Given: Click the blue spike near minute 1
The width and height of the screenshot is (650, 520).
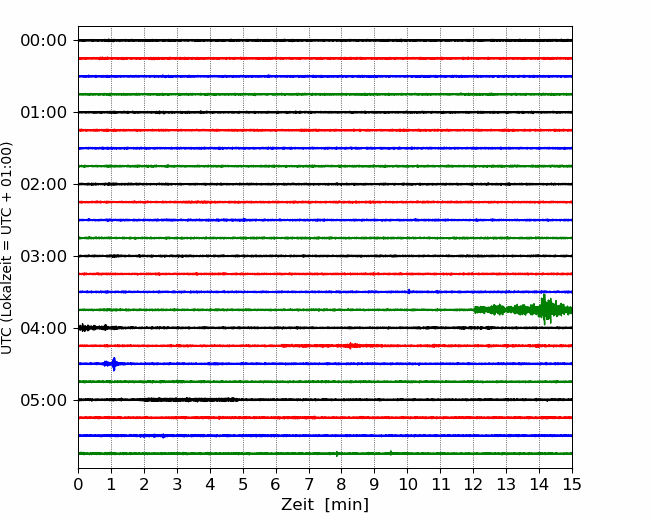Looking at the screenshot, I should click(114, 364).
